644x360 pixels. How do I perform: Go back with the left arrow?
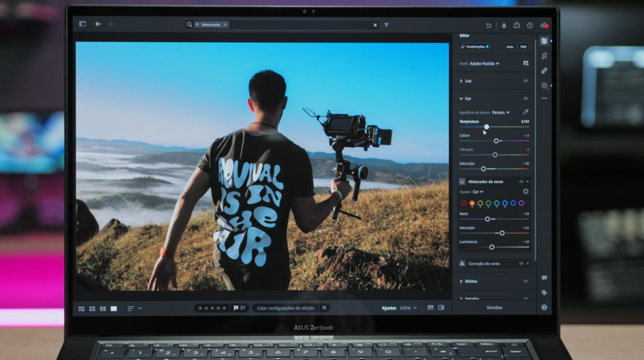98,24
